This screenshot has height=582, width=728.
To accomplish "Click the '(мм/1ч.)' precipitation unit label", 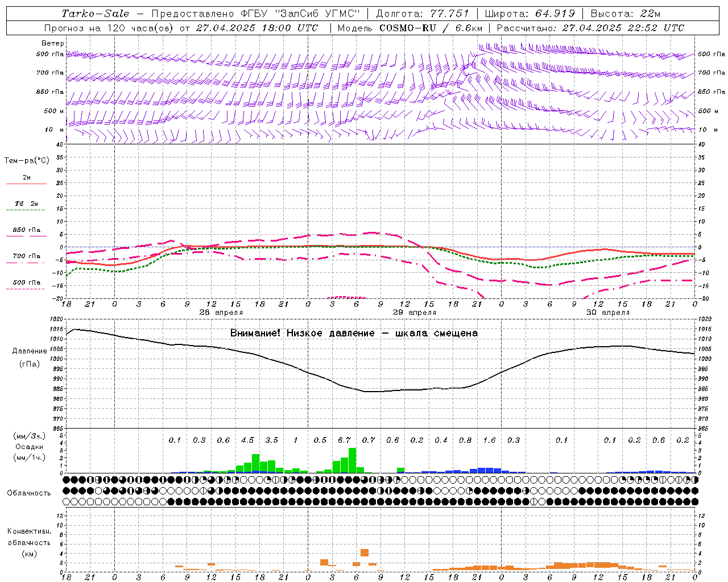I will 30,458.
